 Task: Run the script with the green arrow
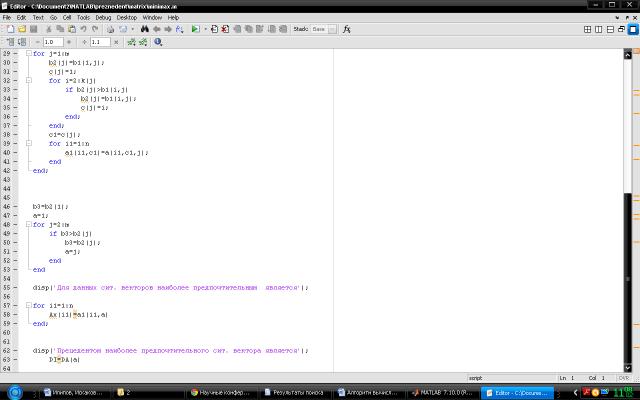tap(195, 30)
